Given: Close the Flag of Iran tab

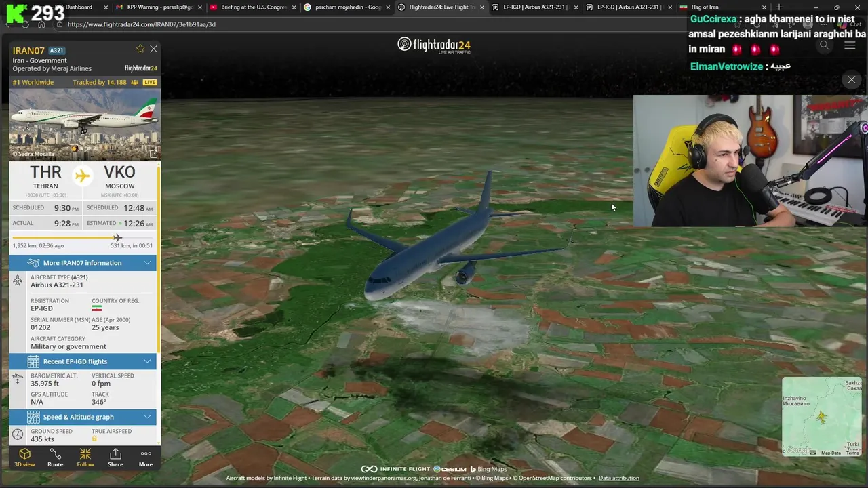Looking at the screenshot, I should point(764,7).
